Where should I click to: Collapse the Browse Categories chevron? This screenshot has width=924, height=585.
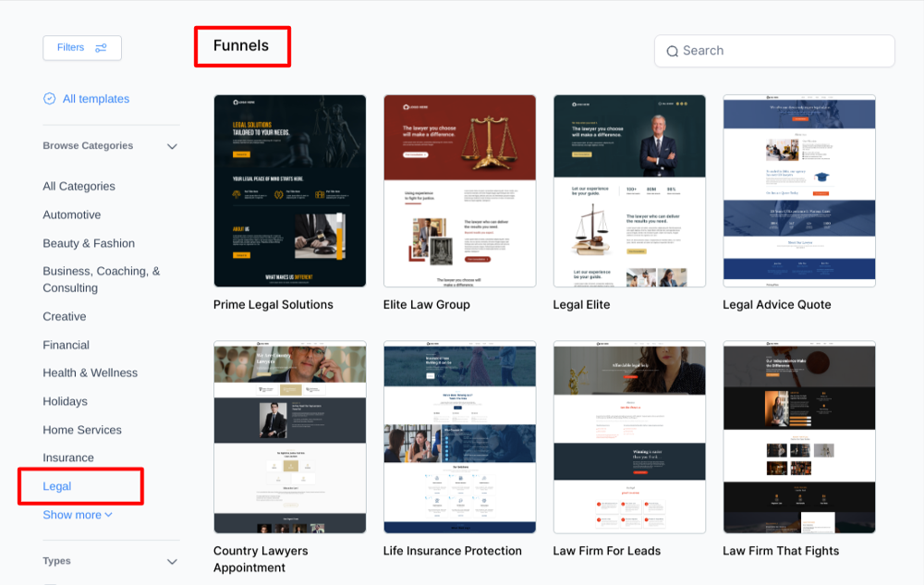tap(172, 146)
